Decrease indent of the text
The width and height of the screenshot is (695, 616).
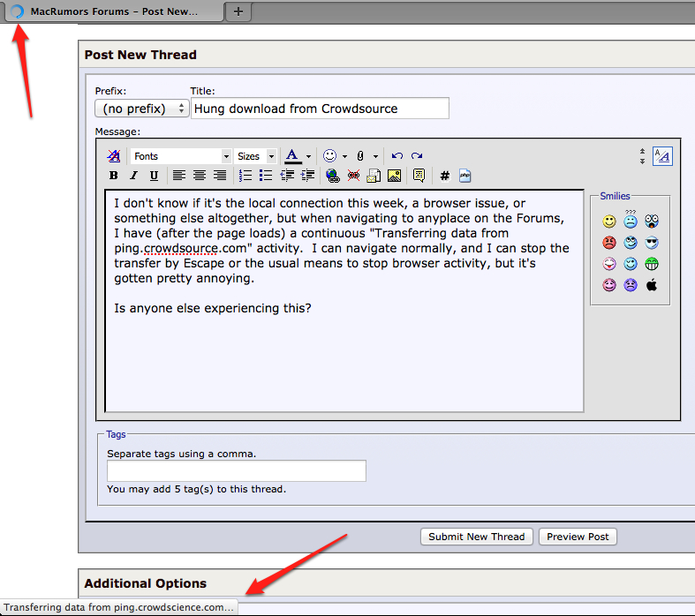click(287, 176)
